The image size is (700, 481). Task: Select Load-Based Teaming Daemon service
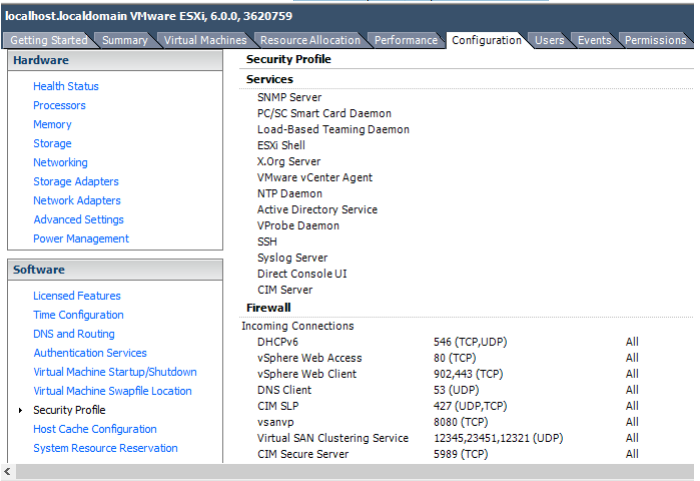coord(333,130)
